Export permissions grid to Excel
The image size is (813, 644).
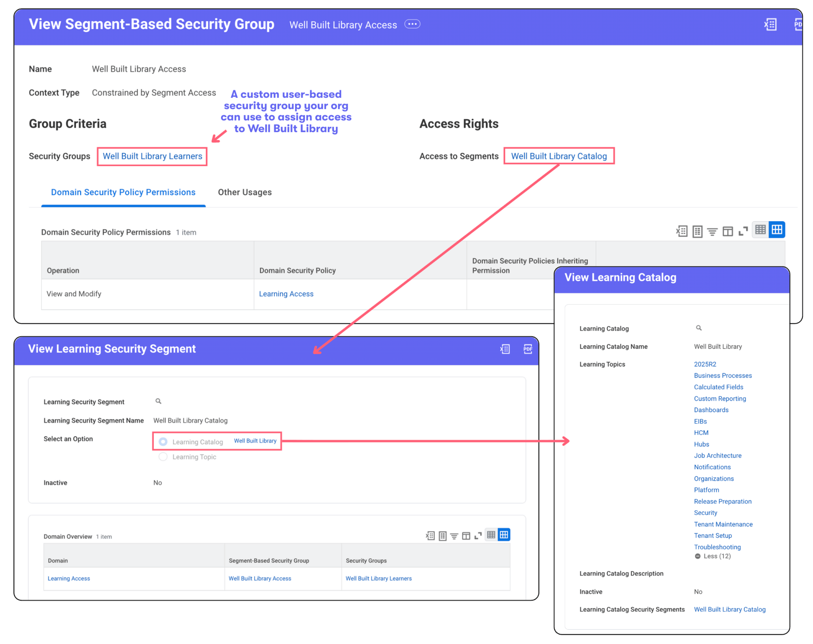[x=681, y=231]
